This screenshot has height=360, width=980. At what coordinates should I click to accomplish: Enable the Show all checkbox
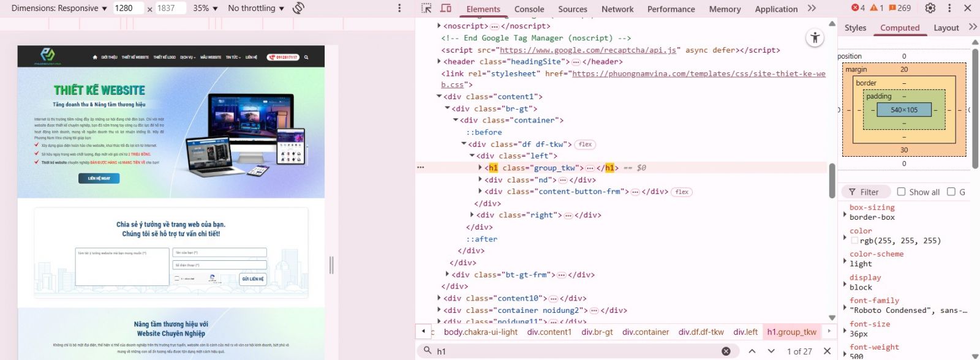(x=901, y=192)
